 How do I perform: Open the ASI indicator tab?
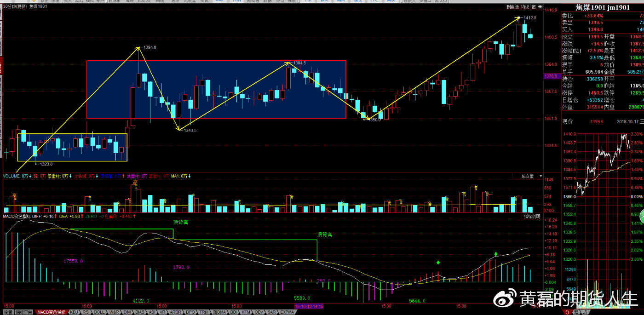[152, 312]
